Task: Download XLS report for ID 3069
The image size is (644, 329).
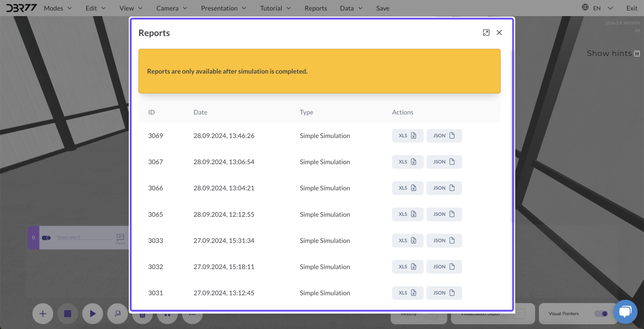Action: (407, 136)
